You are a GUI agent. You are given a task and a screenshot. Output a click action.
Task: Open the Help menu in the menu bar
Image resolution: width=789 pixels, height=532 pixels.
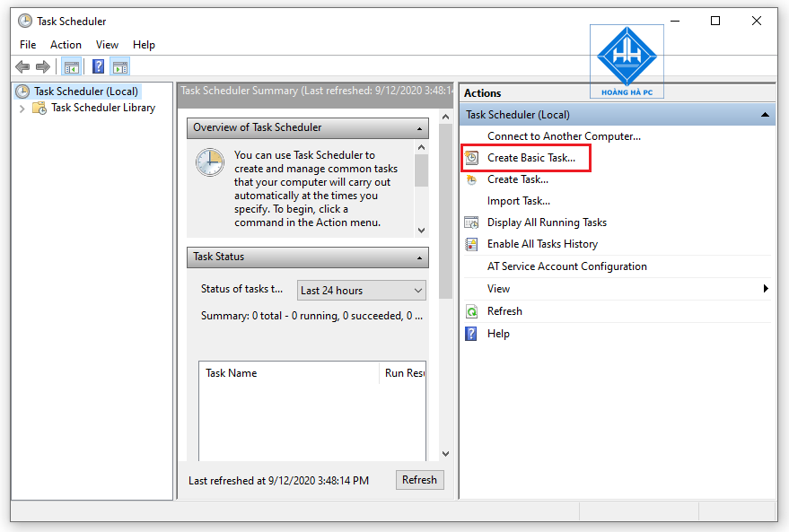coord(144,45)
